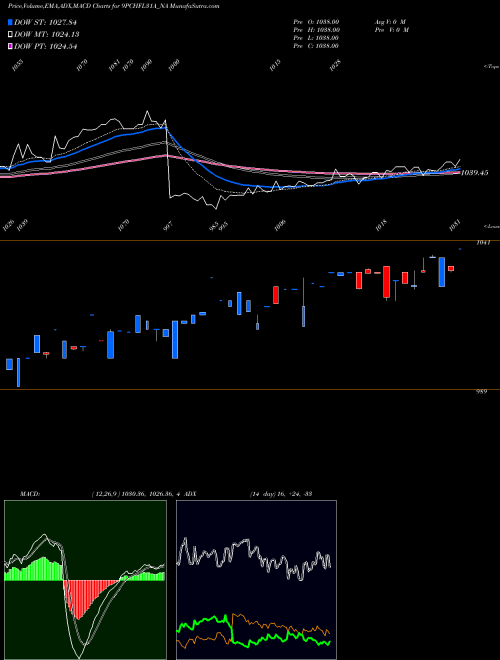
Task: Open the ADX indicator chart panel
Action: pos(256,580)
